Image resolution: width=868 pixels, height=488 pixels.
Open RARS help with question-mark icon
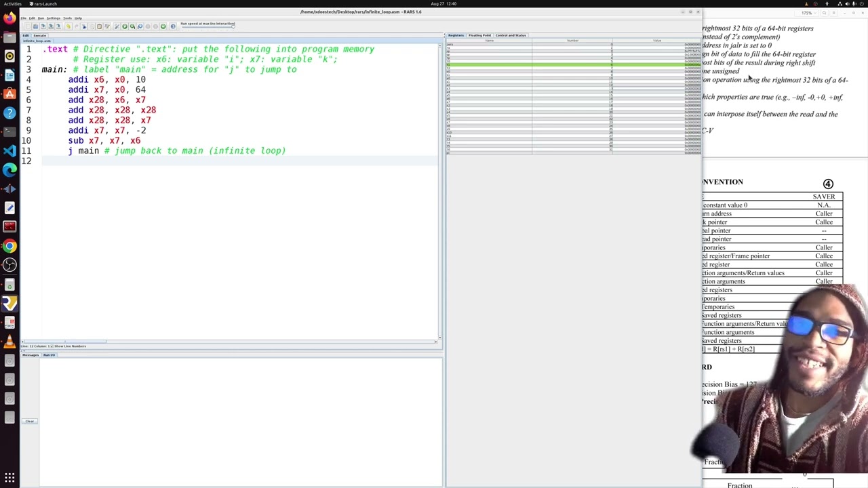pyautogui.click(x=173, y=26)
